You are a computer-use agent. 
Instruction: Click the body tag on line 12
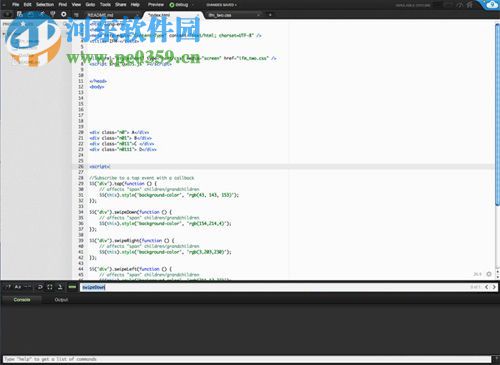click(97, 87)
